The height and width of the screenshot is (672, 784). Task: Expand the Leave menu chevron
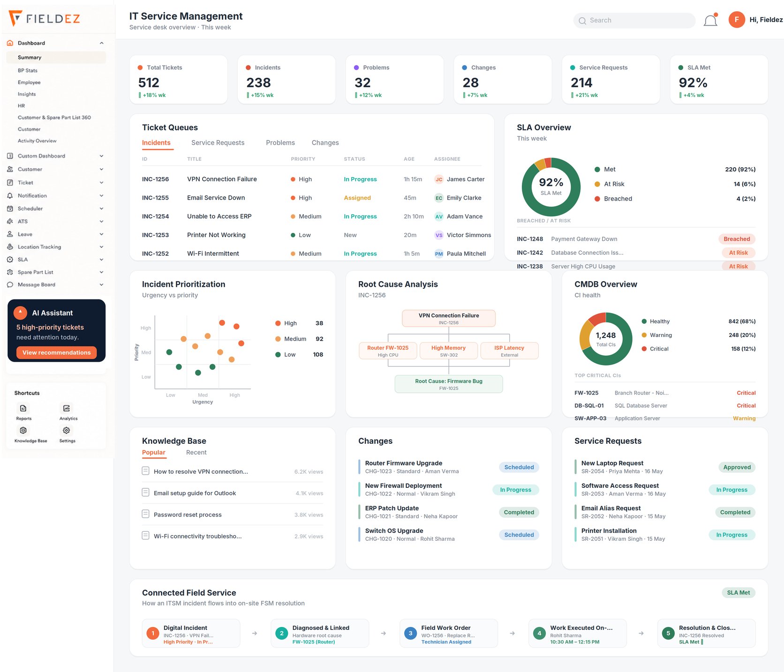102,234
